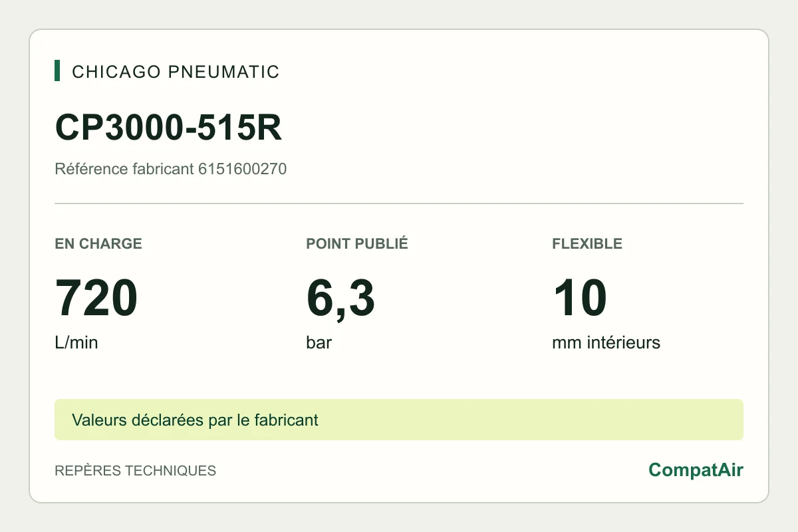Click the Valeurs déclarées par le fabricant banner
This screenshot has width=798, height=532.
click(195, 420)
